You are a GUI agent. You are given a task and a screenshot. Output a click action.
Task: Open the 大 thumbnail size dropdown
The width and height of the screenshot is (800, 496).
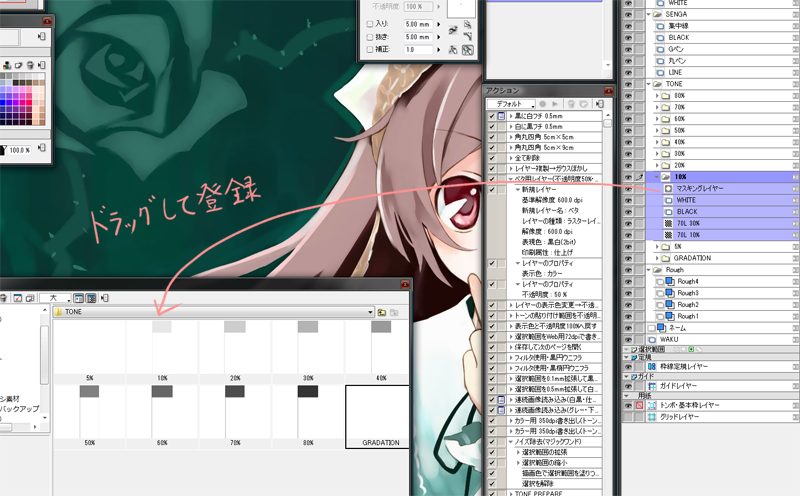tap(55, 298)
